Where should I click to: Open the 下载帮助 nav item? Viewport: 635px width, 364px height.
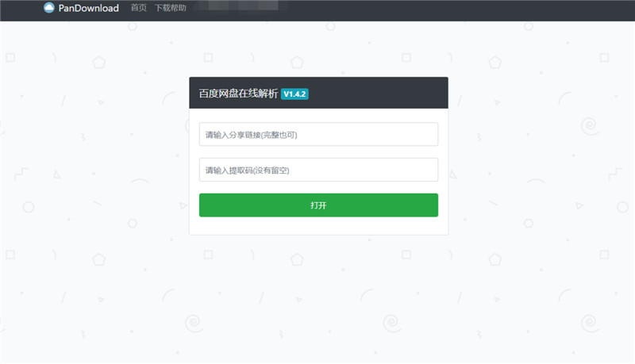click(171, 8)
